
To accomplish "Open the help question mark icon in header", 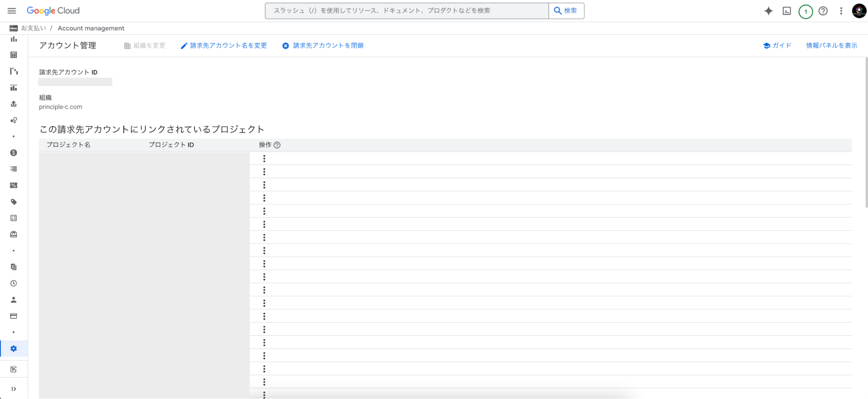I will [823, 11].
